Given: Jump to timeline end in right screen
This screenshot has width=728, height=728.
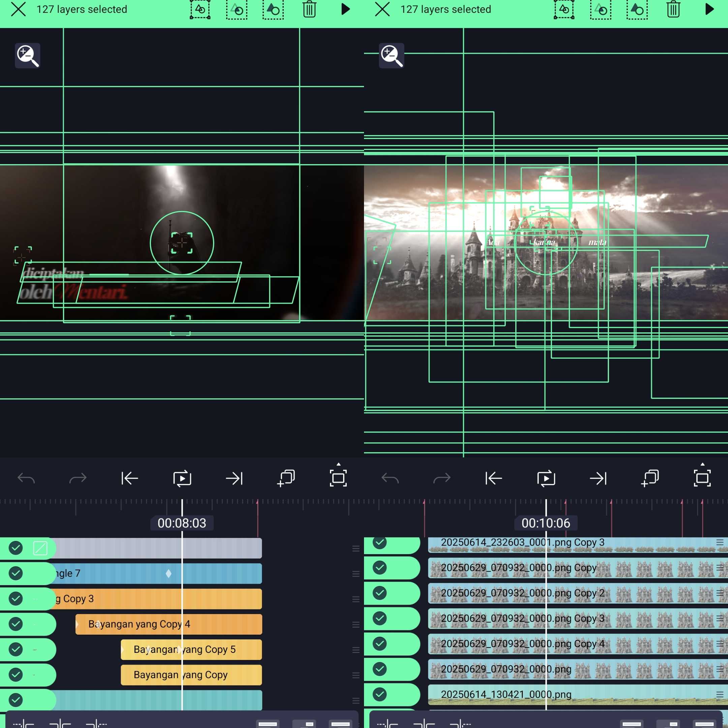Looking at the screenshot, I should pyautogui.click(x=598, y=479).
